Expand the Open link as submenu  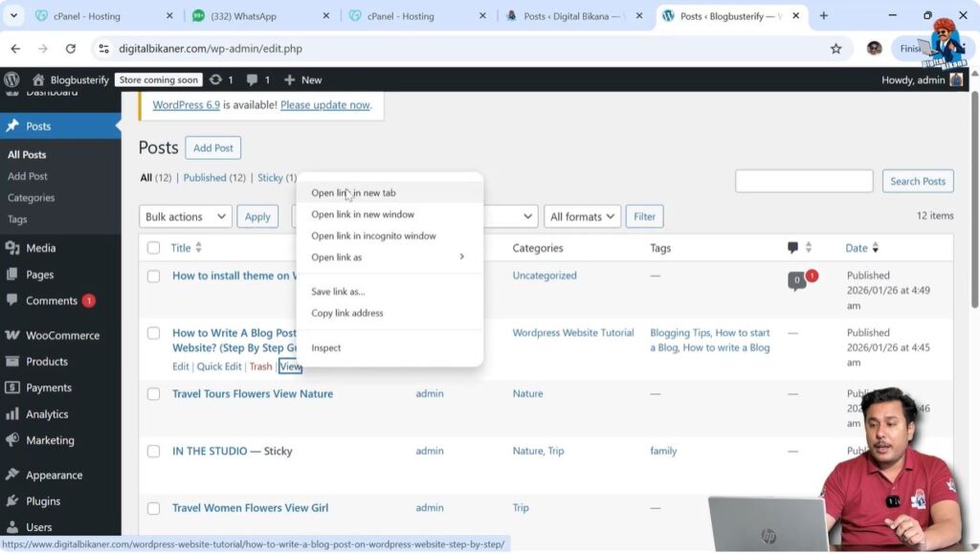click(389, 256)
